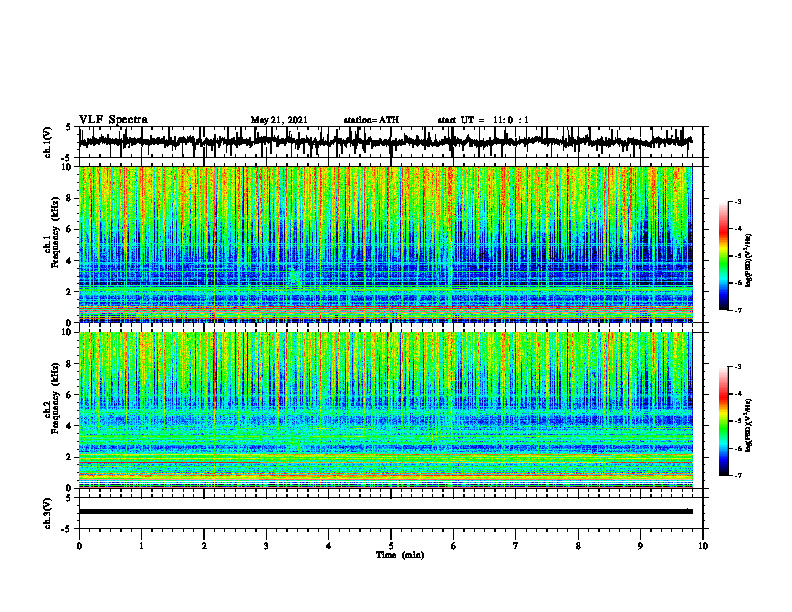Click time axis tick label "7"
Screen dimensions: 792x612
point(516,546)
